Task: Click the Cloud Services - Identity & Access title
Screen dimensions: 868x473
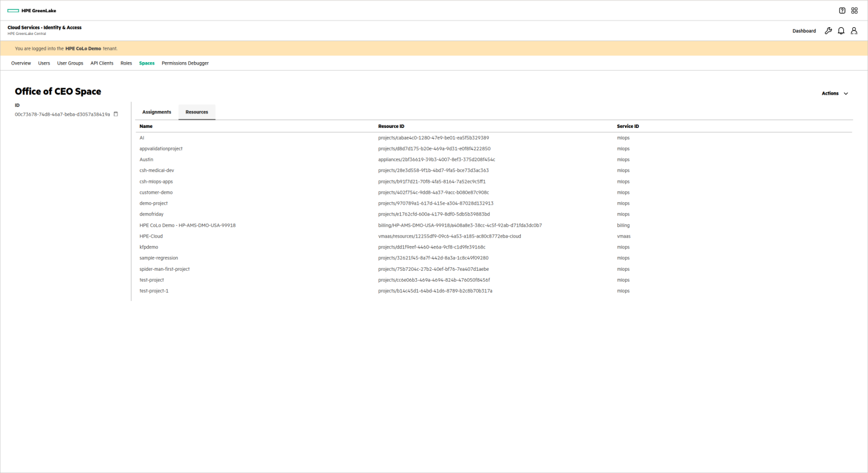Action: tap(45, 28)
